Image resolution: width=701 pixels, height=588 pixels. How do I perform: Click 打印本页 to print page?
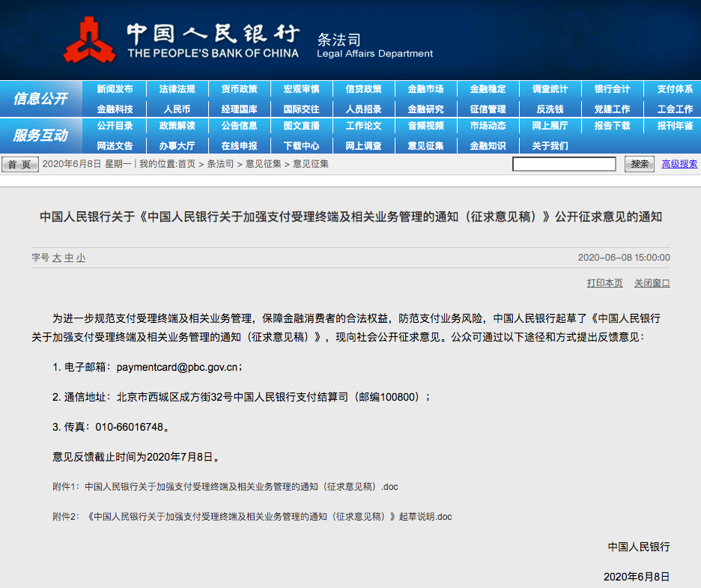click(x=604, y=283)
